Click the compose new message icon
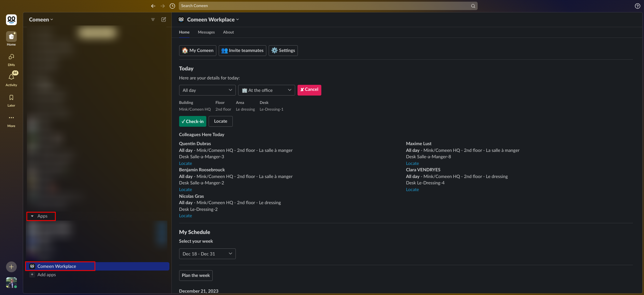 click(x=164, y=19)
